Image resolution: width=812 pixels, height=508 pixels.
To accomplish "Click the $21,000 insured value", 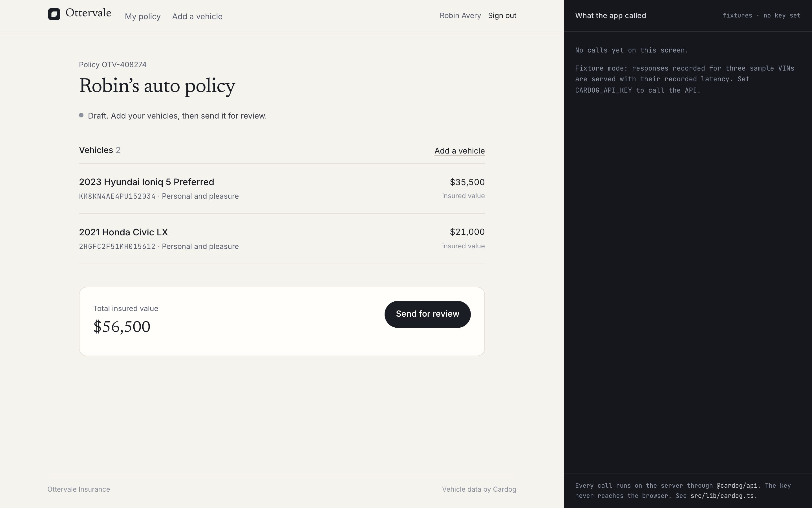I will coord(467,232).
